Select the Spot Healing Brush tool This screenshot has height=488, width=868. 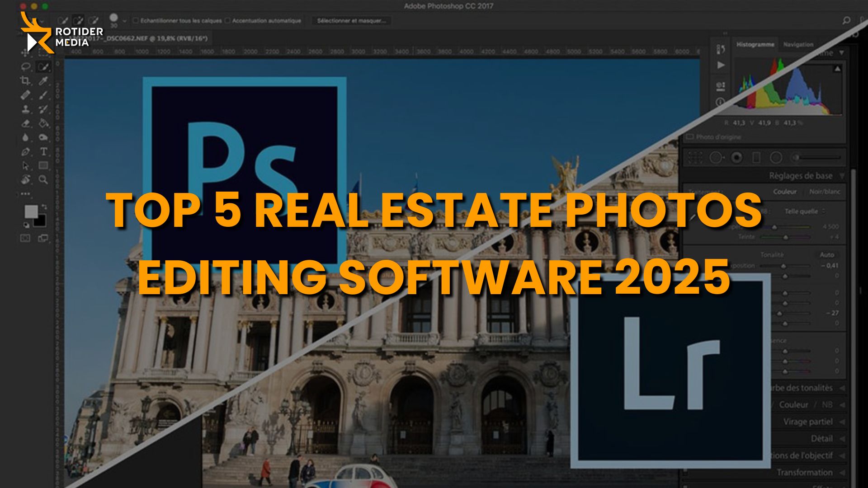pyautogui.click(x=26, y=95)
